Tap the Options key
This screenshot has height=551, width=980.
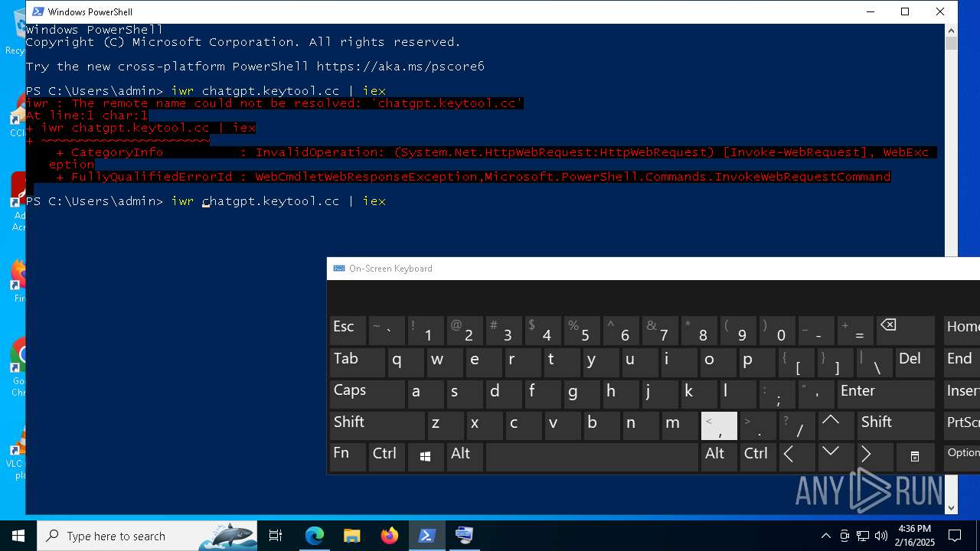(962, 456)
